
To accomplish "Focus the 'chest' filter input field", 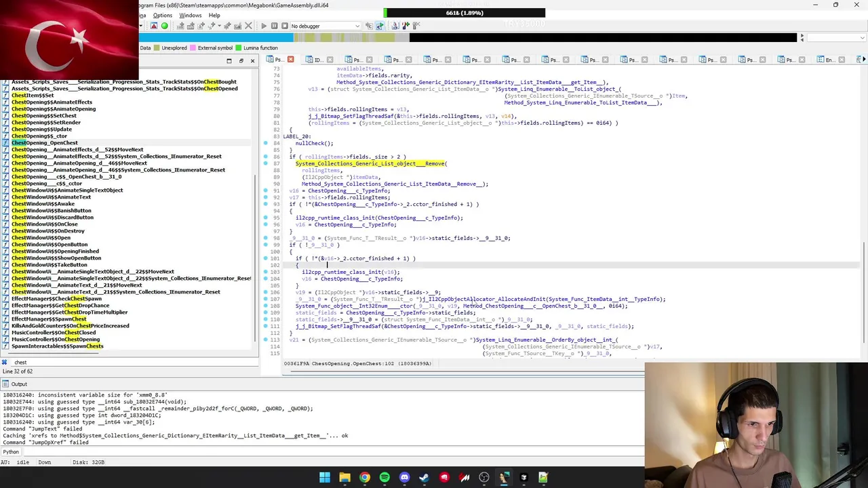I will pyautogui.click(x=134, y=363).
